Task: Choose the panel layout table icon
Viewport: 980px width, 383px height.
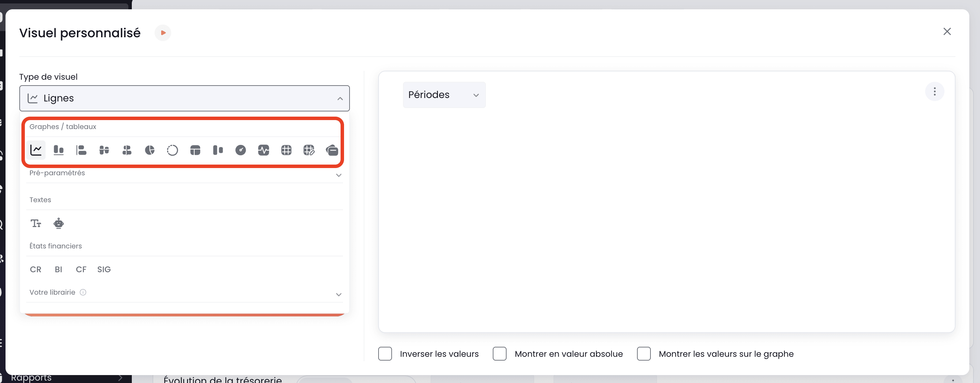Action: point(195,150)
